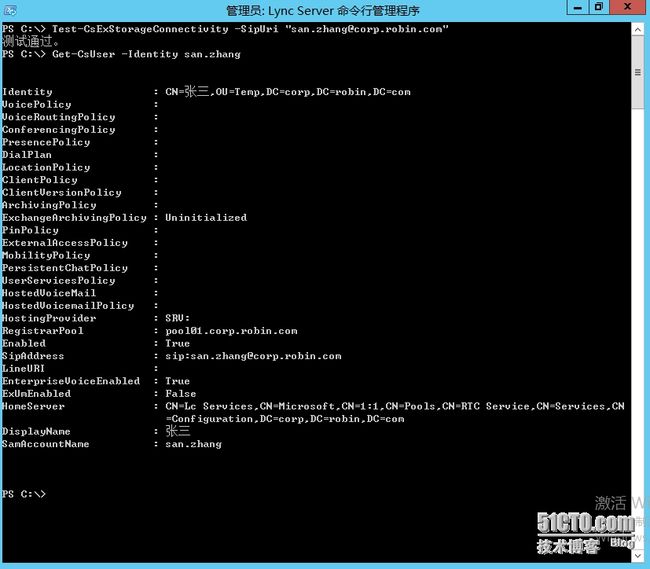This screenshot has width=650, height=569.
Task: Click the CN=Lc Services HomeServer value
Action: 395,413
